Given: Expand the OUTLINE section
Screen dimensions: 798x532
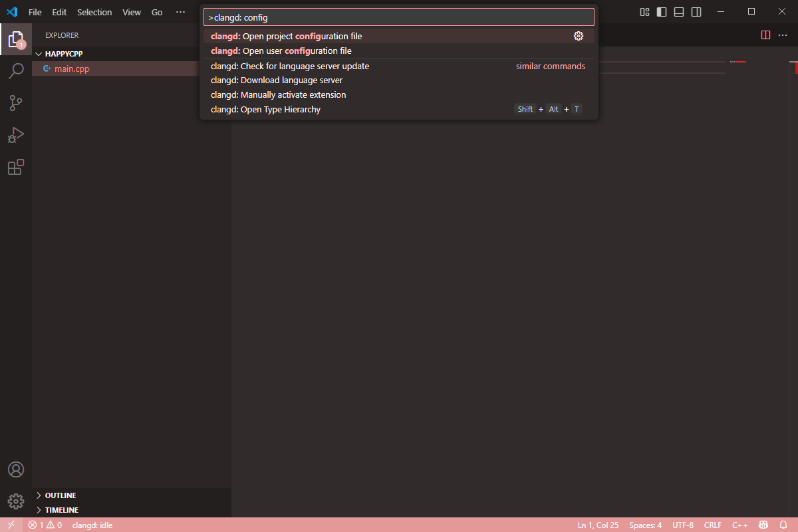Looking at the screenshot, I should tap(132, 495).
